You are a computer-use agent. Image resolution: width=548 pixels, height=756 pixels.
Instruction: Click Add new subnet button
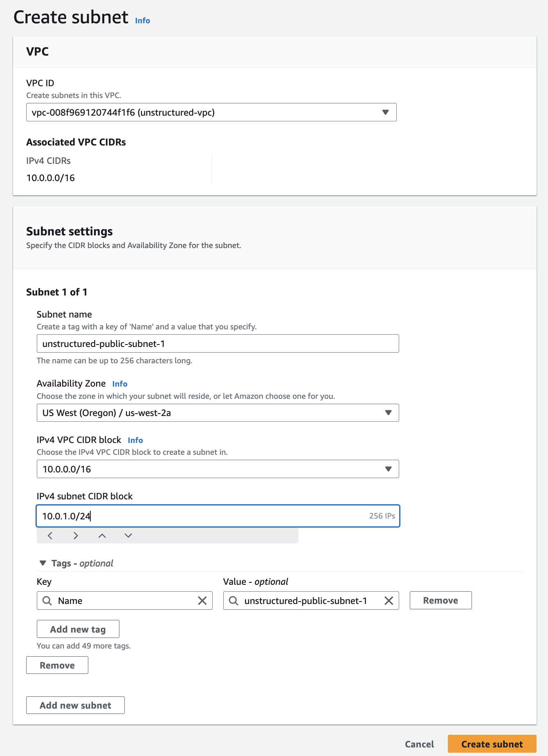(75, 705)
